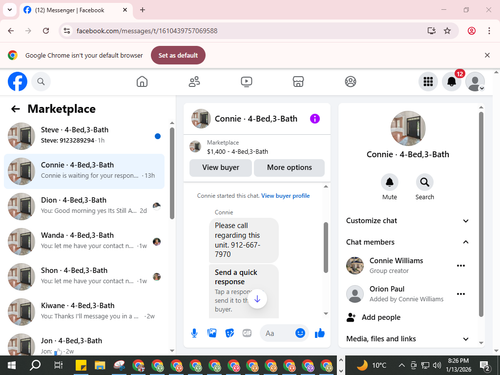This screenshot has width=500, height=375.
Task: Attach a photo with the image icon
Action: pos(212,333)
